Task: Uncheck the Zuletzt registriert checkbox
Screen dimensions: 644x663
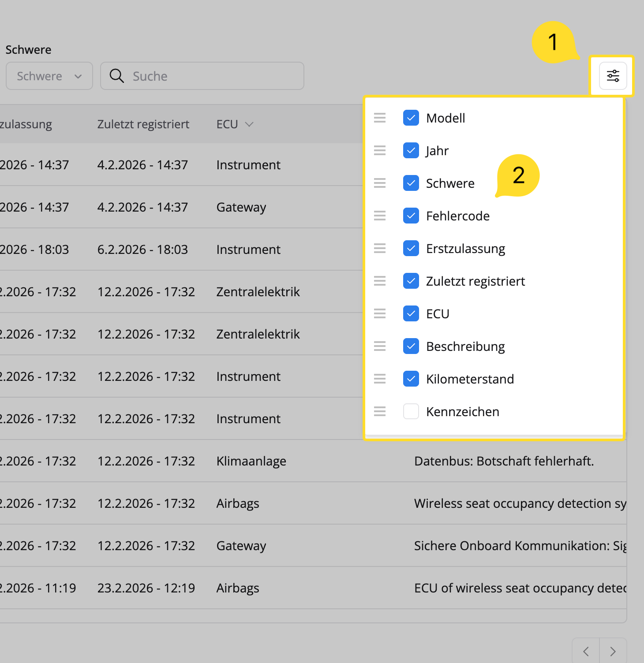Action: (411, 281)
